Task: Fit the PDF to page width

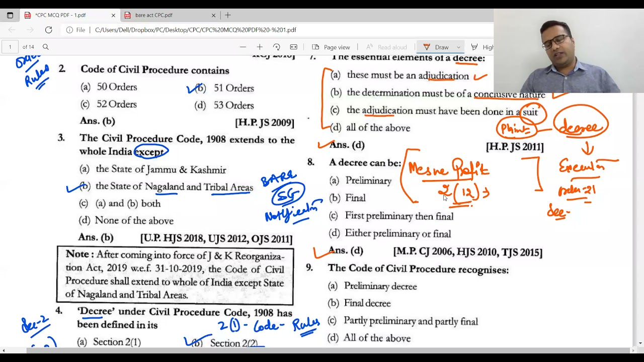Action: click(293, 47)
